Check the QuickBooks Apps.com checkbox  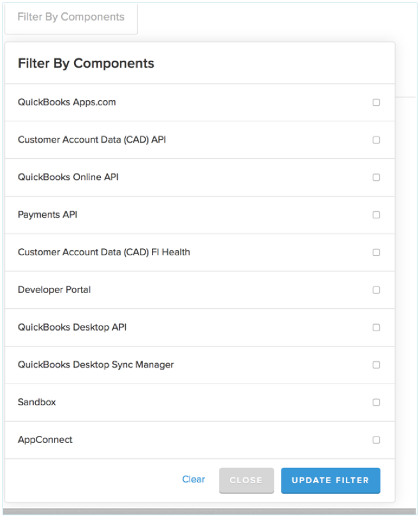376,103
